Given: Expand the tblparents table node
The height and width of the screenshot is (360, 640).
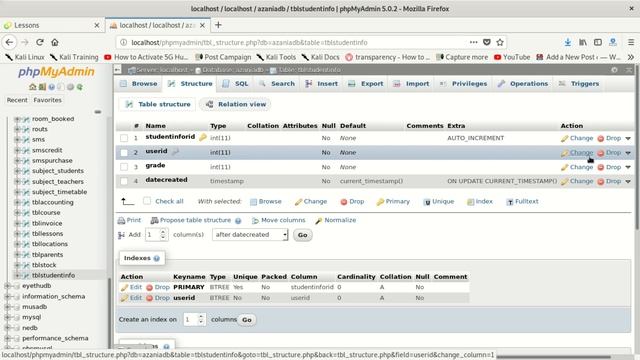Looking at the screenshot, I should (x=17, y=255).
